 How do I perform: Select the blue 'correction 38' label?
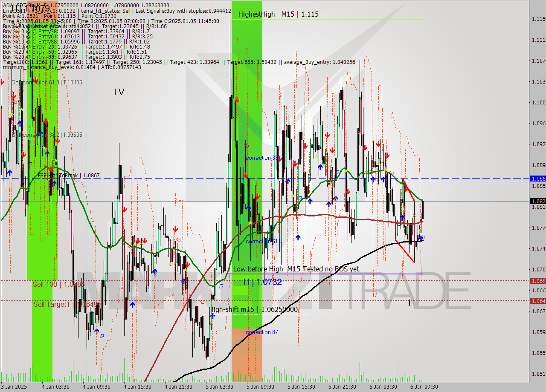262,158
